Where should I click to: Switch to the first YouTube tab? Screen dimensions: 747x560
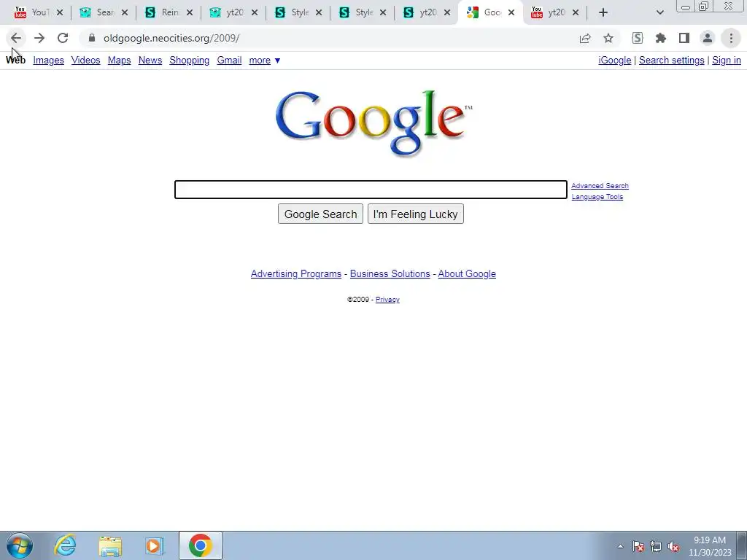(32, 13)
